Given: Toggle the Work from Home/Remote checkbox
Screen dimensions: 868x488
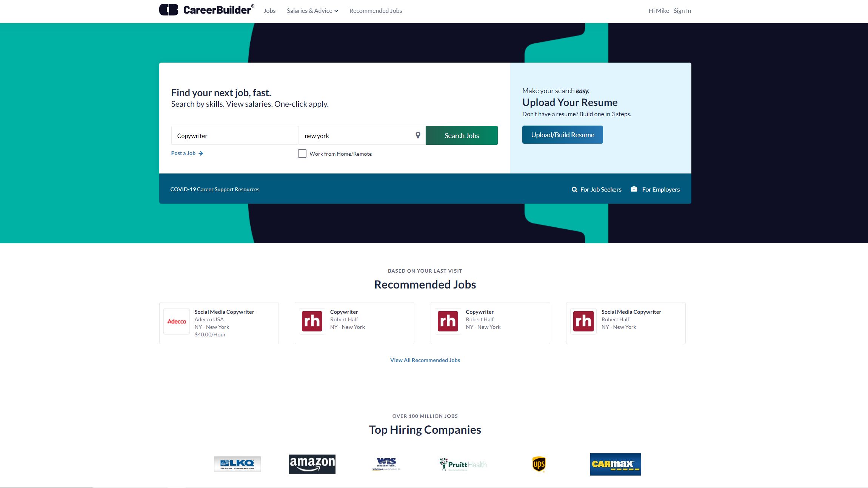Looking at the screenshot, I should tap(302, 154).
